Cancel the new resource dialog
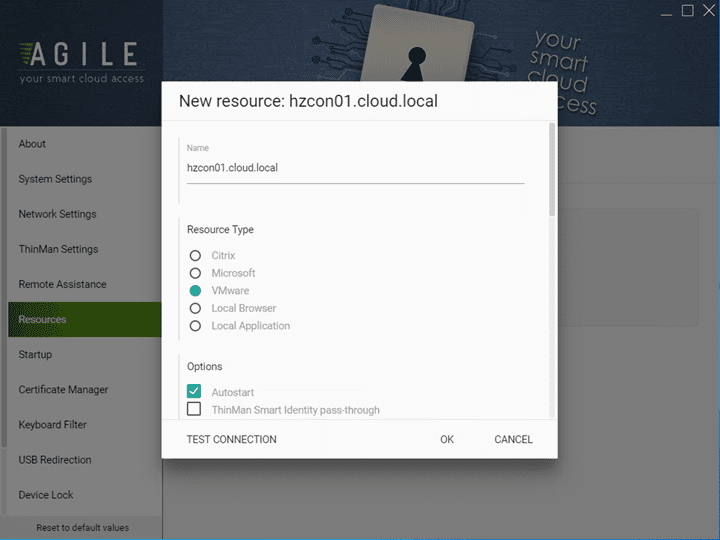Image resolution: width=720 pixels, height=540 pixels. click(x=513, y=439)
